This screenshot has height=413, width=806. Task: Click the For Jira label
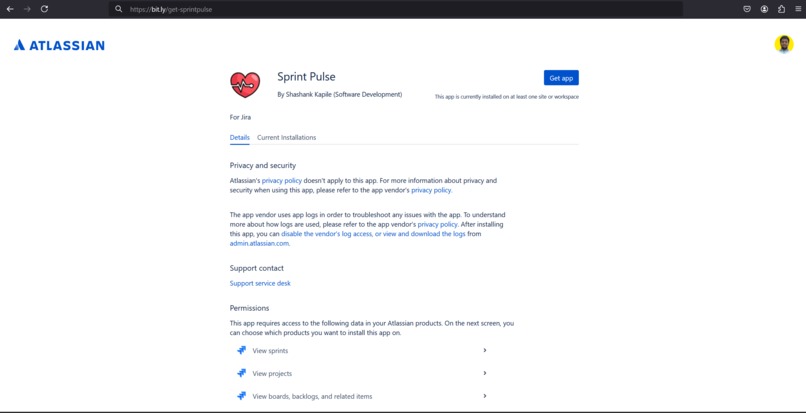coord(241,117)
